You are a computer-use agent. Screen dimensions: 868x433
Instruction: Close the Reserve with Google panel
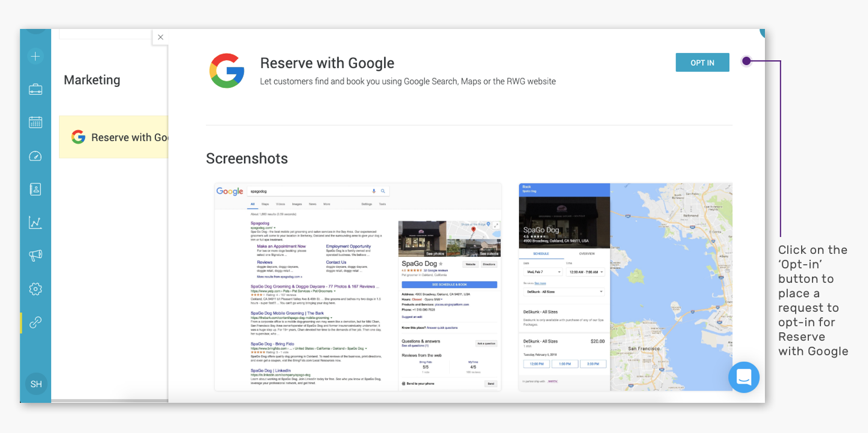(160, 37)
